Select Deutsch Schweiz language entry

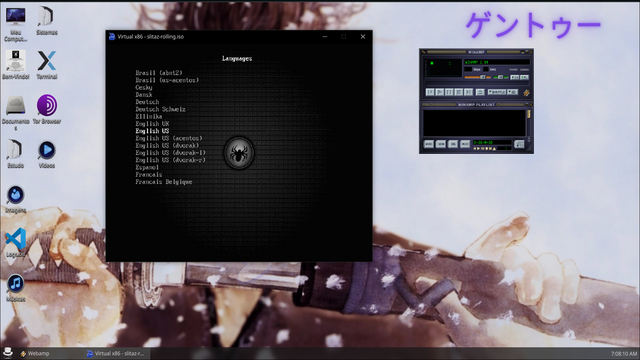[160, 109]
